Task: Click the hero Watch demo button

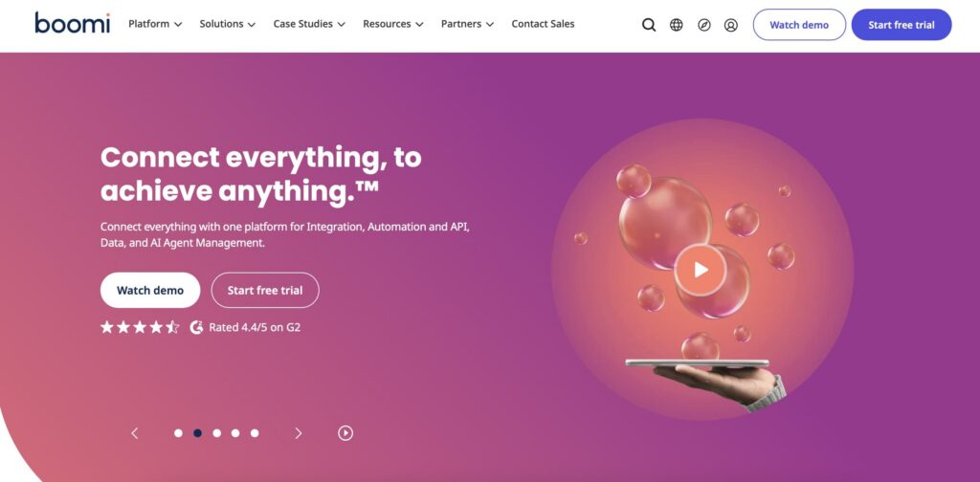Action: coord(150,291)
